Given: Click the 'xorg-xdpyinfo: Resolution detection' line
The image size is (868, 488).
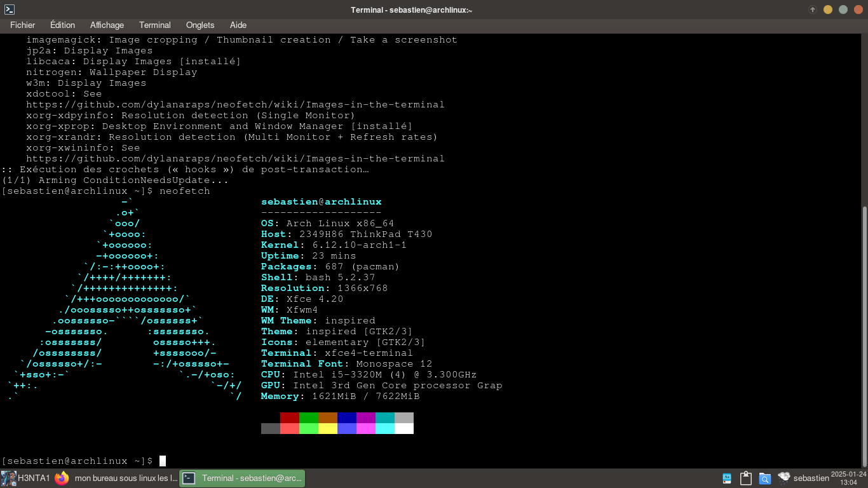Looking at the screenshot, I should click(x=191, y=115).
